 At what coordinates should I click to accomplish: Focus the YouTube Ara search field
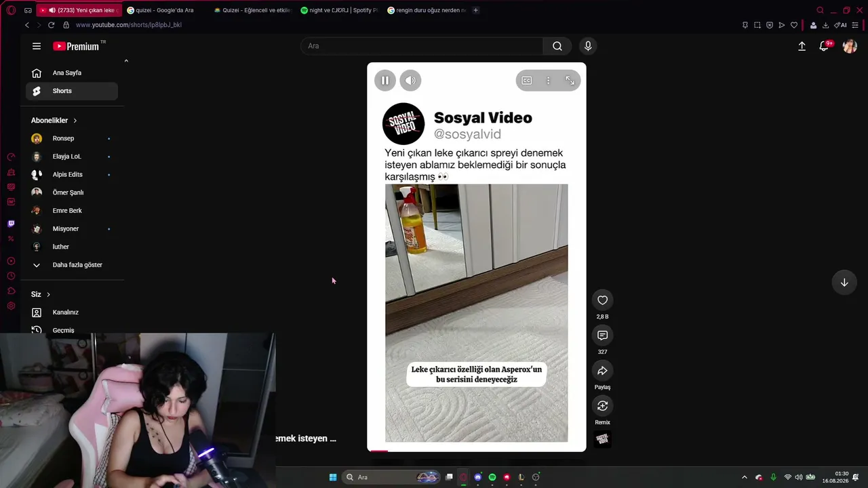422,46
